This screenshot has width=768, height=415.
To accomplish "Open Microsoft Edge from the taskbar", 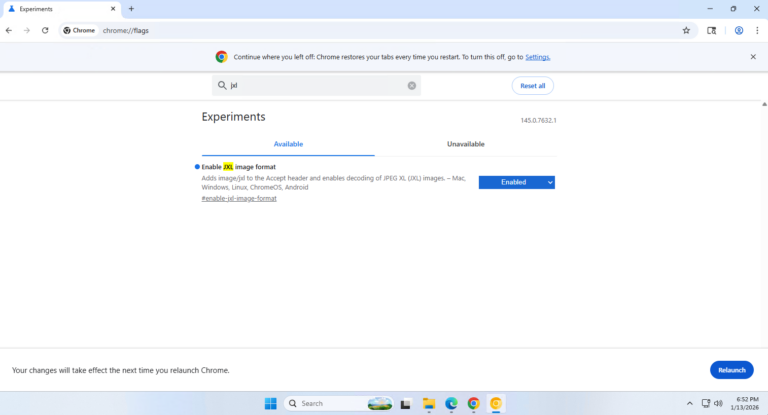I will click(451, 403).
